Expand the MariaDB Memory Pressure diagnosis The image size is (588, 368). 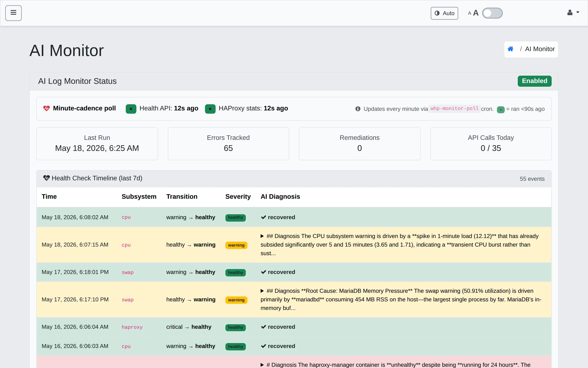(262, 291)
